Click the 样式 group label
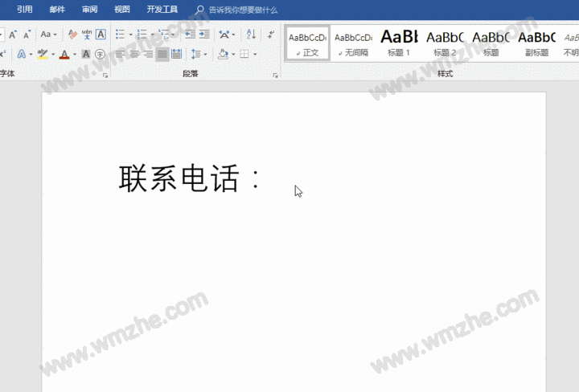 (445, 74)
